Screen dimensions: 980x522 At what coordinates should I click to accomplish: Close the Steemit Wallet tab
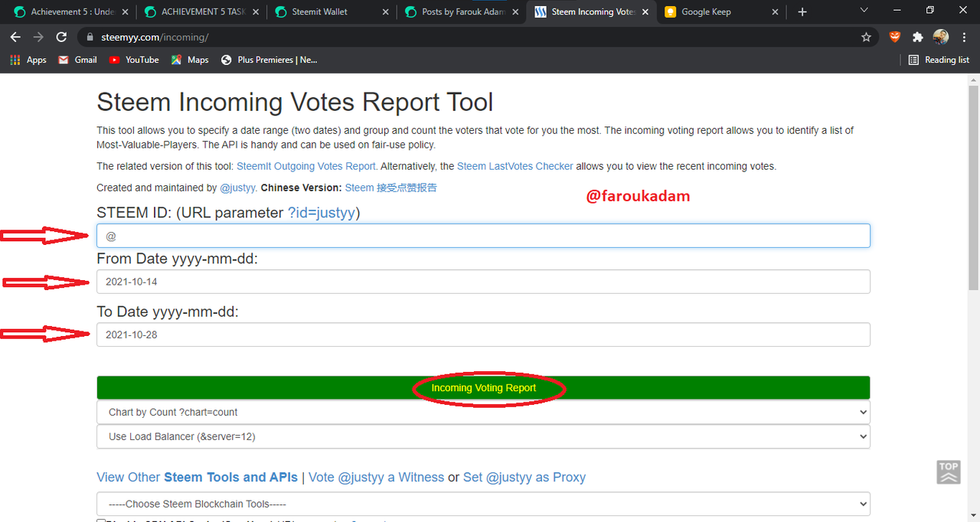[x=384, y=12]
